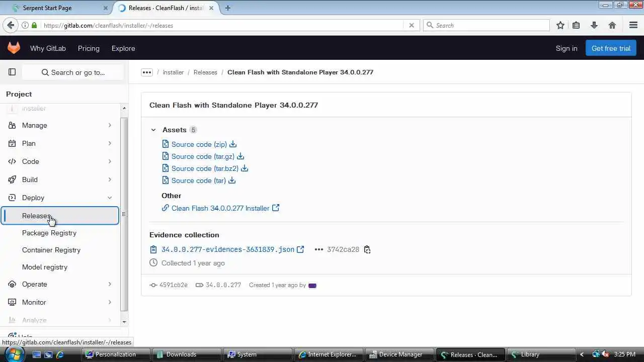Click the Source code (zip) link

pos(199,144)
